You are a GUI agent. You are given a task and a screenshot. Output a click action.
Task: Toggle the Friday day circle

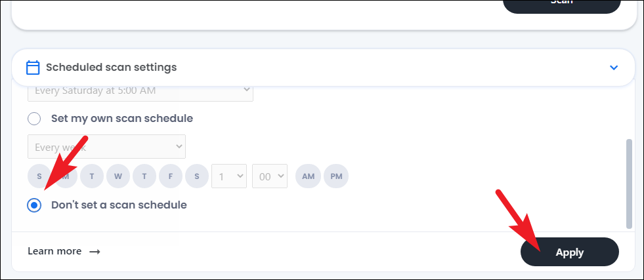click(171, 176)
